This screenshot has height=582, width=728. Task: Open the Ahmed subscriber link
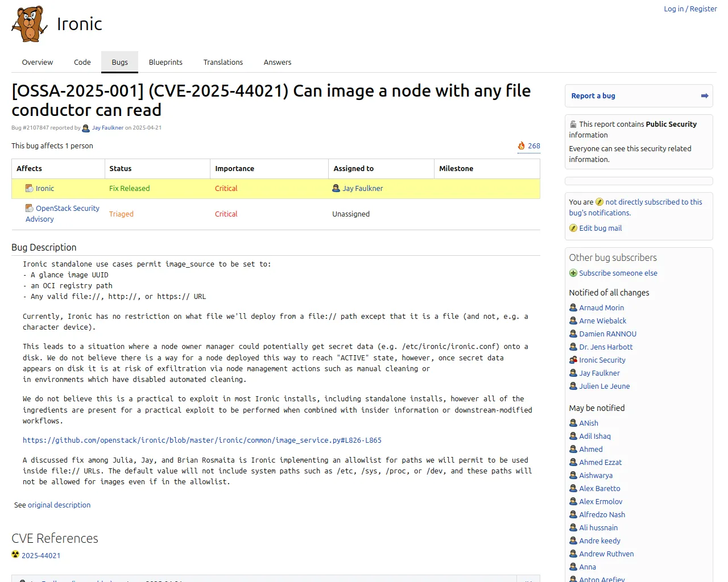tap(591, 450)
